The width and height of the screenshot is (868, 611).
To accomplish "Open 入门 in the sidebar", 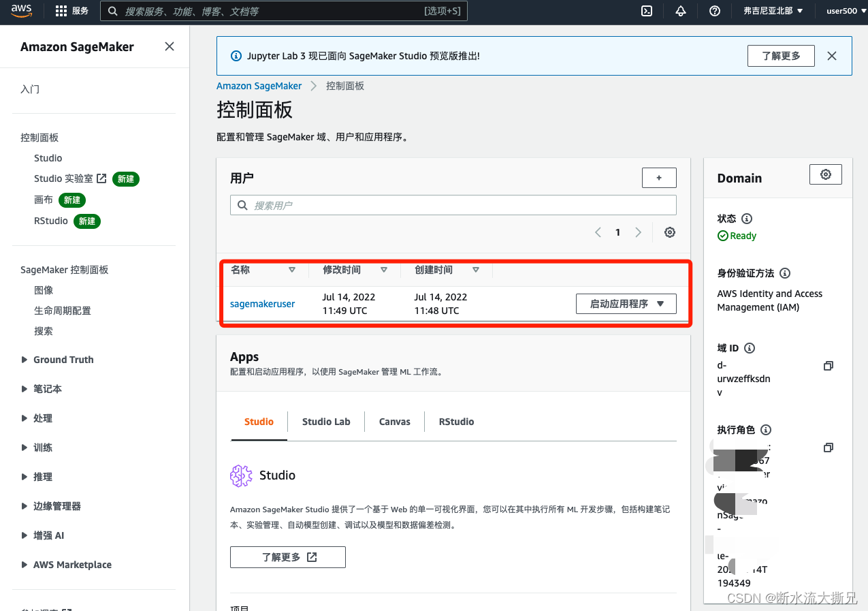I will point(30,89).
